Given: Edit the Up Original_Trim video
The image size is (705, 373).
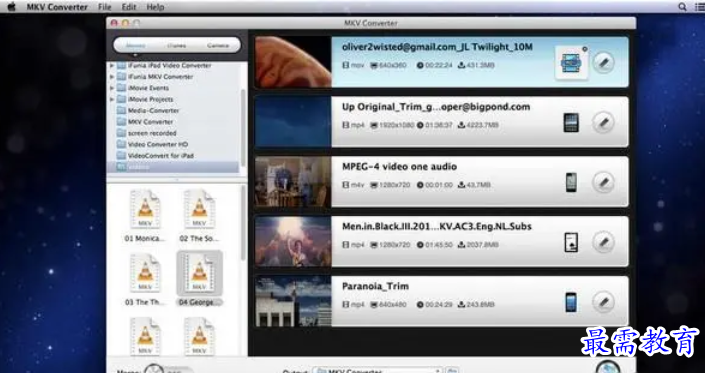Looking at the screenshot, I should (x=603, y=122).
